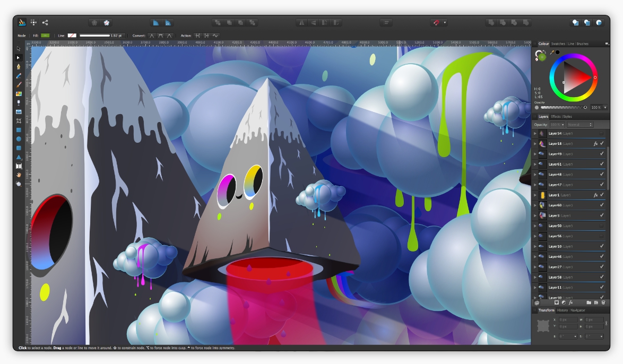Enable visibility checkbox for Layer50
623x364 pixels.
[x=602, y=226]
